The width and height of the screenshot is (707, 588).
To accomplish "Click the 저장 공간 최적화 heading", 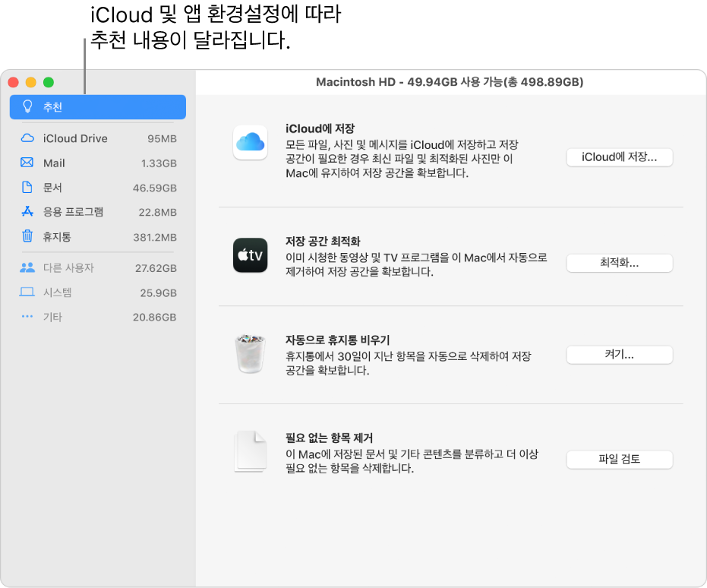I will (323, 242).
